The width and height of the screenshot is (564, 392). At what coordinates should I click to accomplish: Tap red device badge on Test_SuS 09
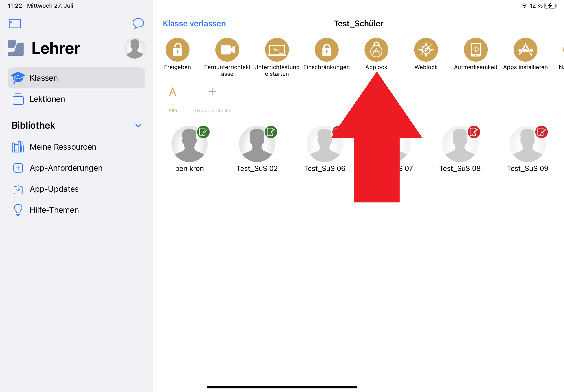click(x=541, y=132)
